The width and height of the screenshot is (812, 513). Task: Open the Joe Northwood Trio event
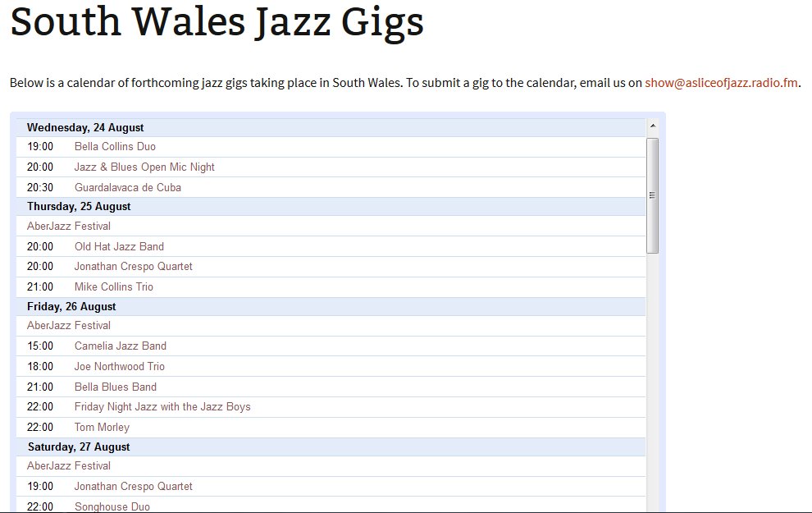click(x=120, y=366)
